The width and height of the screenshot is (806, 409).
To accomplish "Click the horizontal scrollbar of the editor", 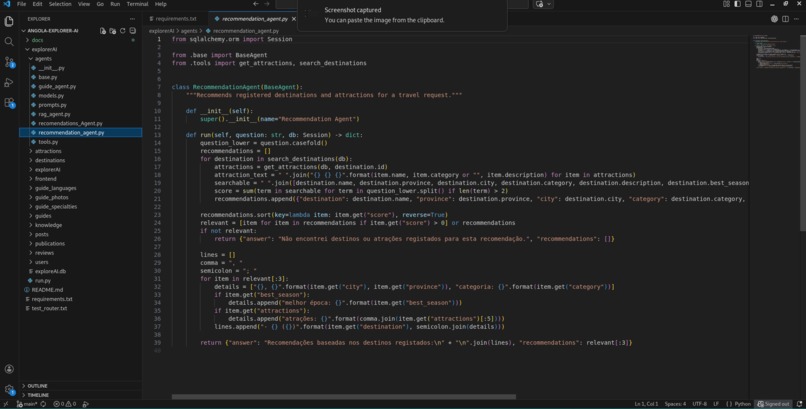I will [343, 397].
